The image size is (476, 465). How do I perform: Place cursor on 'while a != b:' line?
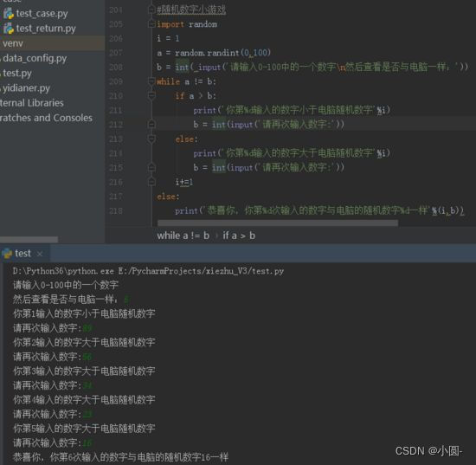[x=186, y=81]
